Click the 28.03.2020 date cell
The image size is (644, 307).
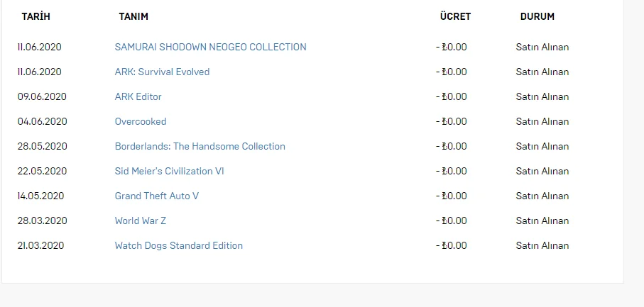[x=43, y=221]
